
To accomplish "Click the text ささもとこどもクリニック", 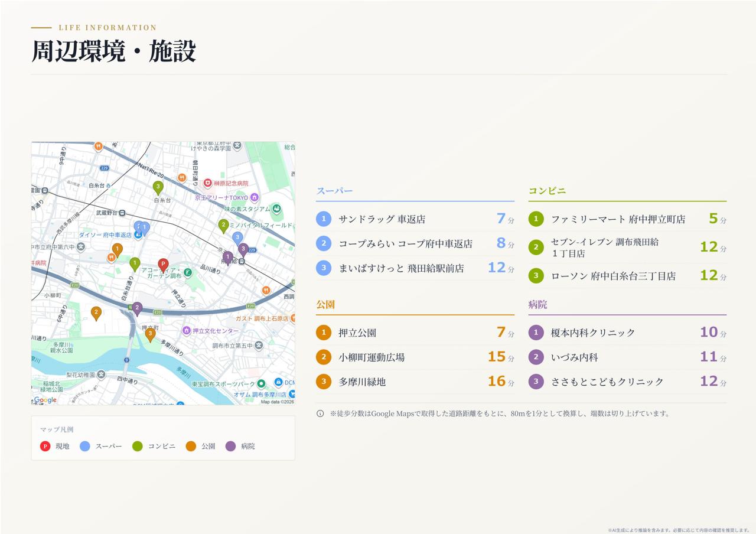I will (608, 382).
